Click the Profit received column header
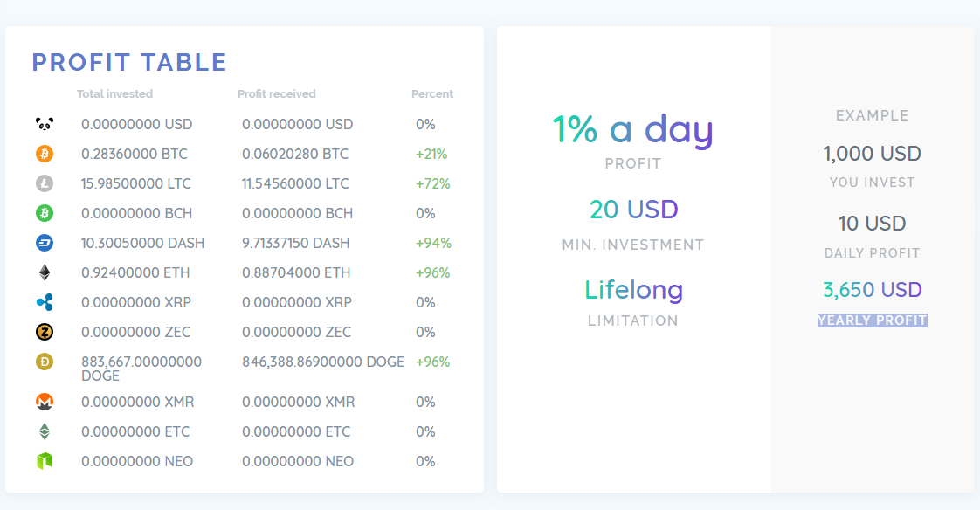Image resolution: width=980 pixels, height=510 pixels. tap(277, 94)
